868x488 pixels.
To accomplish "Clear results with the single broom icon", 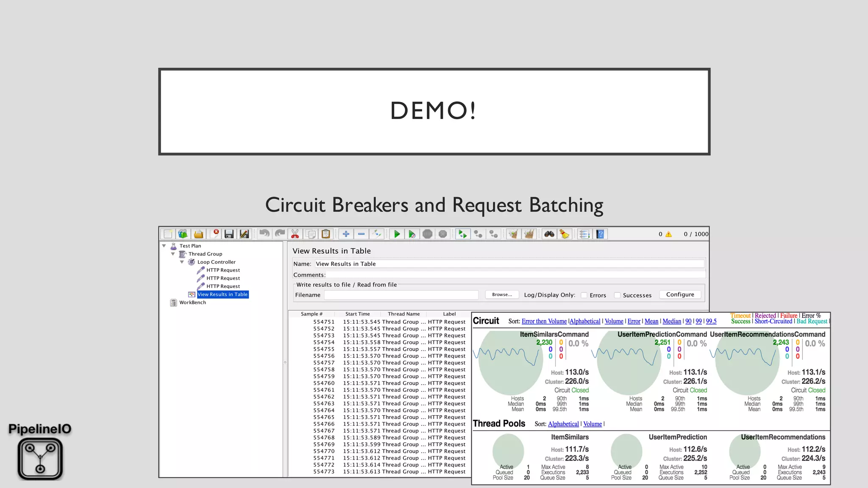I will pos(514,234).
